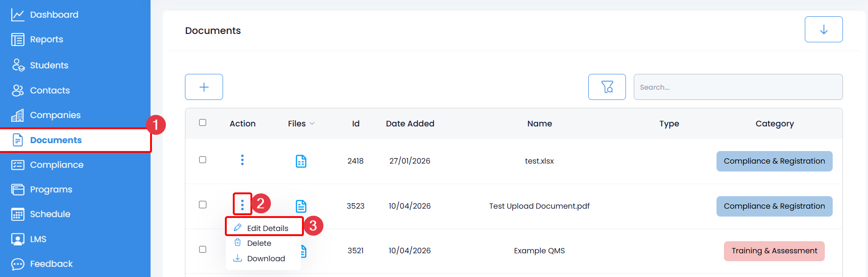Open the filter icon button
This screenshot has height=277, width=868.
(x=607, y=87)
